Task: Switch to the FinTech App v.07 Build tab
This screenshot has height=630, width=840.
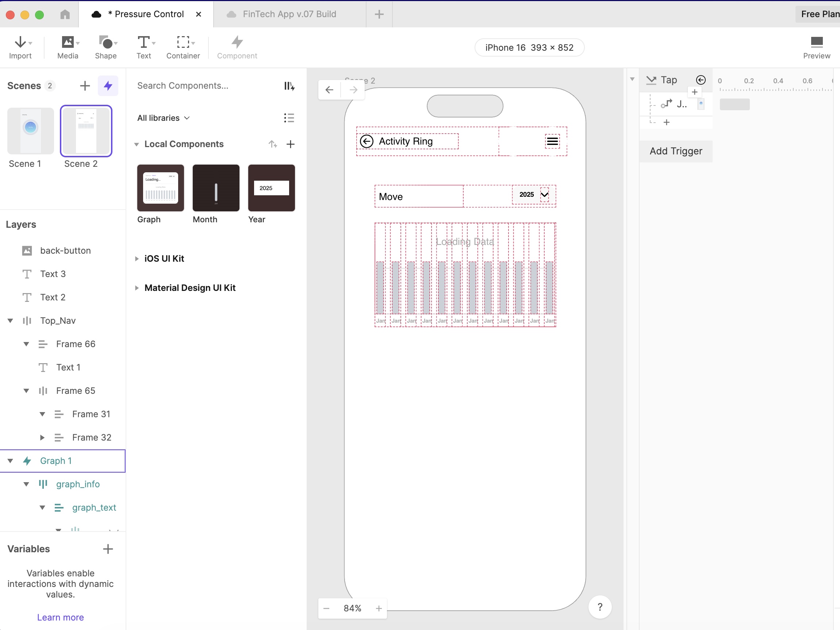Action: pyautogui.click(x=289, y=14)
